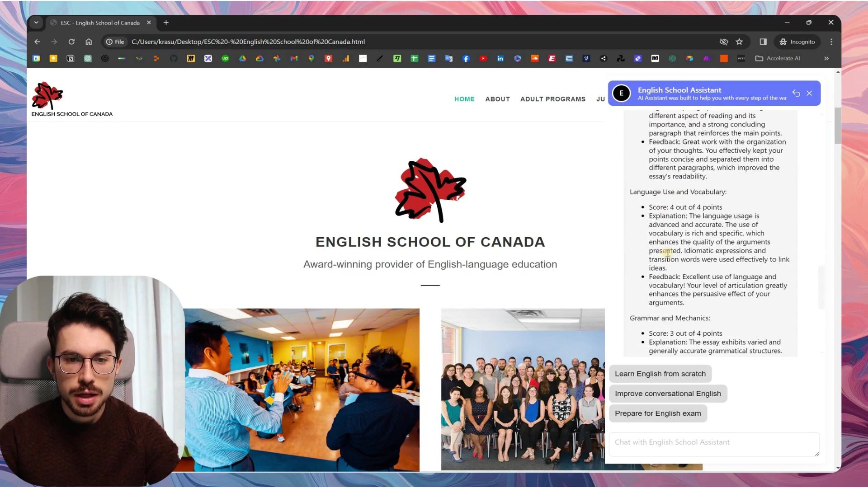Open the Google Analytics bookmark
Screen dimensions: 868x488
346,58
